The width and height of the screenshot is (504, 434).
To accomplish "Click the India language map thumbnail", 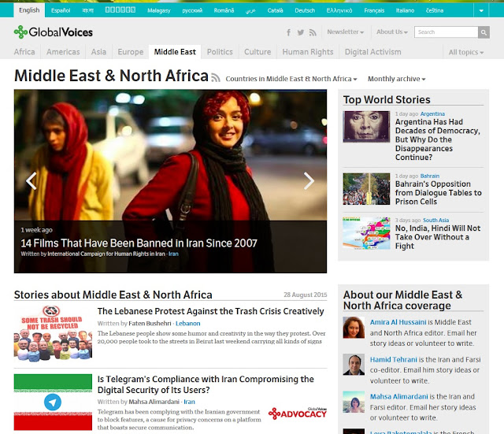I will click(366, 233).
